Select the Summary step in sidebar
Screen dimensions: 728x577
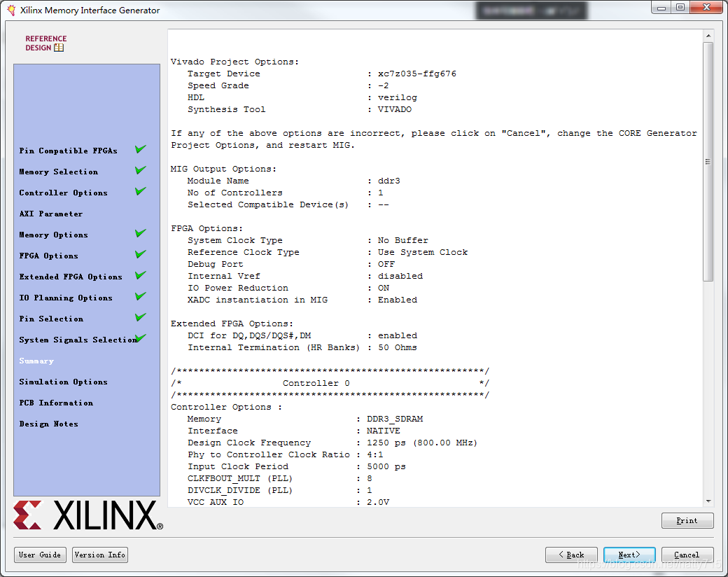point(36,361)
